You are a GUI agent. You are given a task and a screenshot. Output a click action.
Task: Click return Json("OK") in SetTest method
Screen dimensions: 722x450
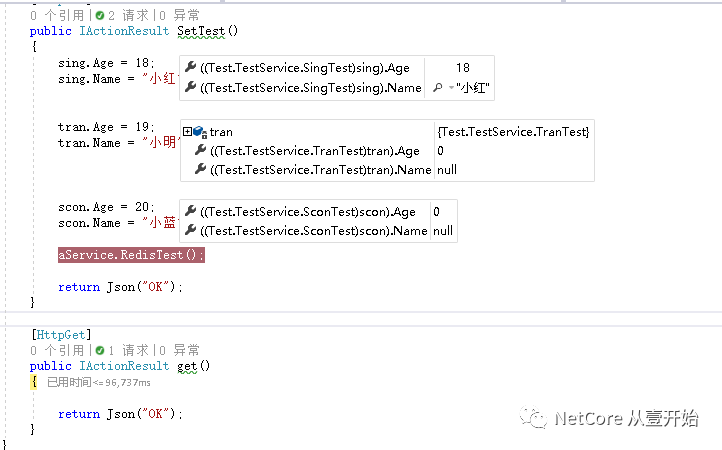[x=120, y=286]
